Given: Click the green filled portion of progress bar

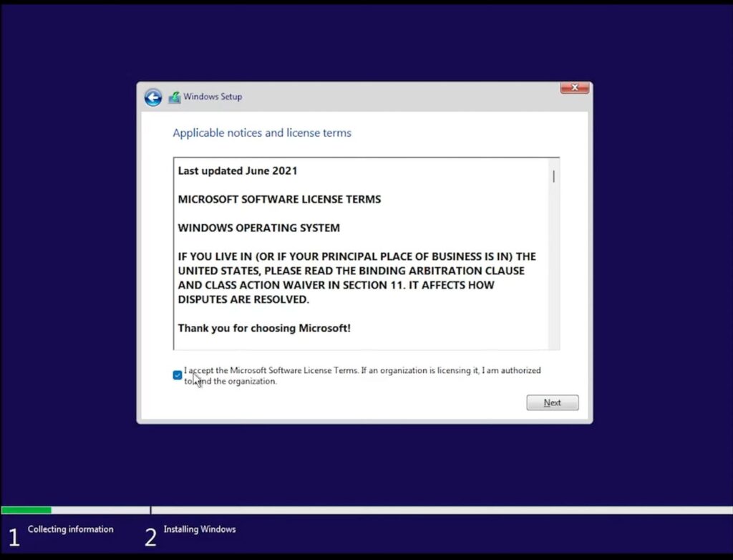Looking at the screenshot, I should (26, 511).
